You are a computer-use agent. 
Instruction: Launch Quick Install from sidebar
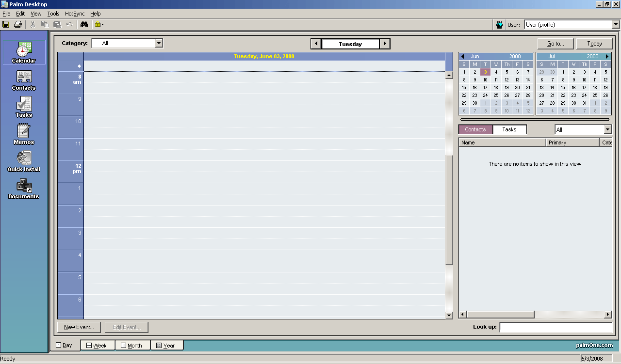[x=24, y=161]
